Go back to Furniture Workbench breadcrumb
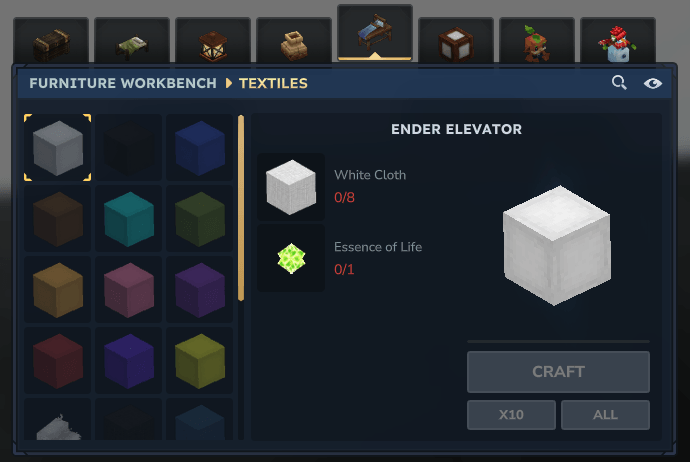 [x=123, y=83]
